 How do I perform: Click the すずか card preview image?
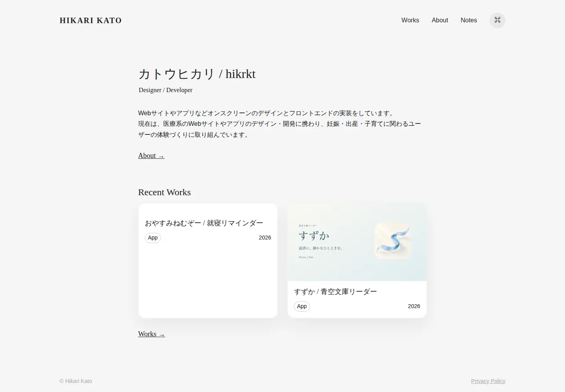click(x=357, y=242)
